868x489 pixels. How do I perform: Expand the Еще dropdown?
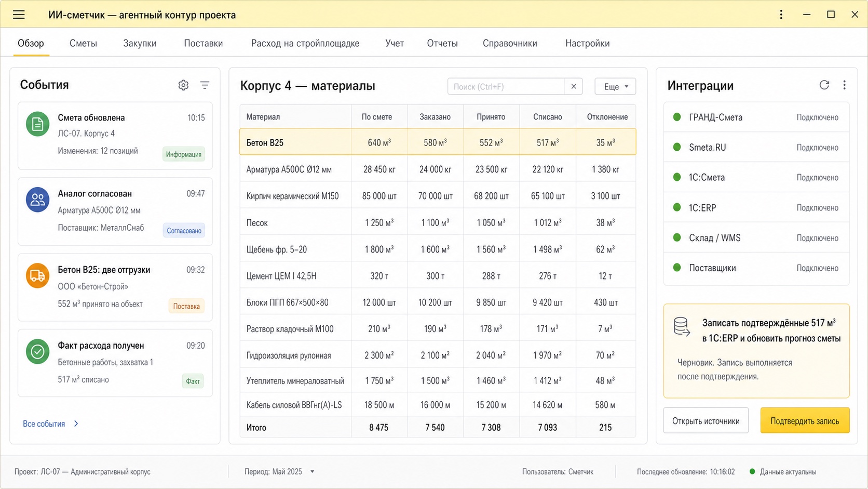615,86
